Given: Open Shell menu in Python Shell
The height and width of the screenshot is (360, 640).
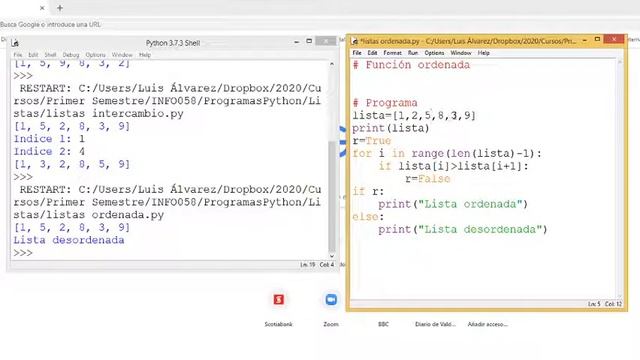Looking at the screenshot, I should 50,55.
